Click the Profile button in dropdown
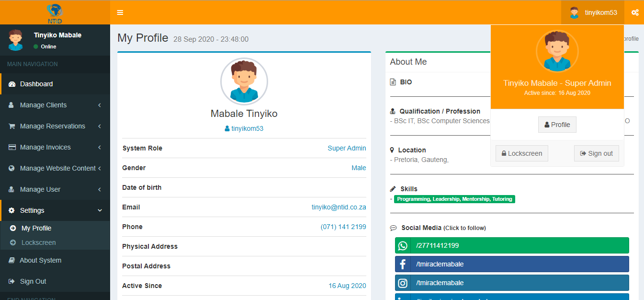 point(557,125)
